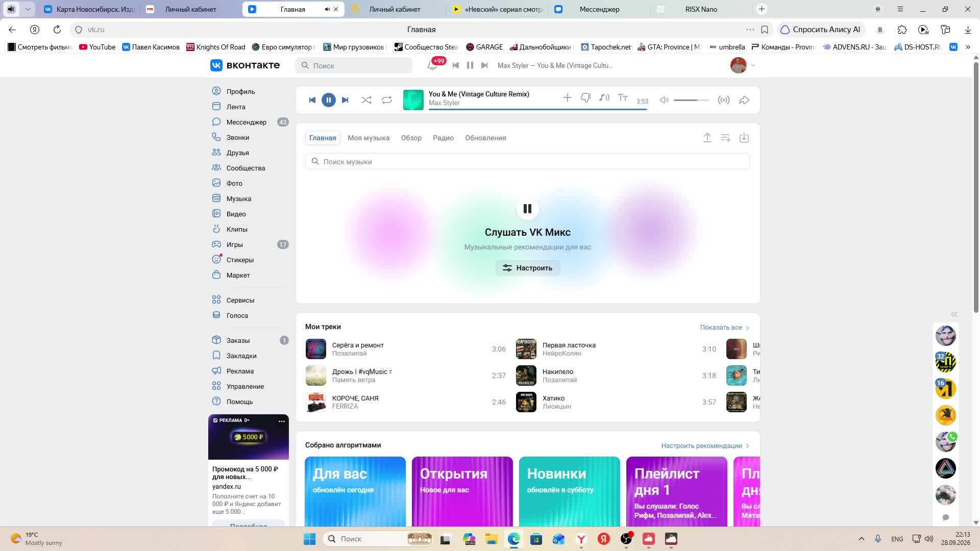Open the YouTube bookmark

97,47
